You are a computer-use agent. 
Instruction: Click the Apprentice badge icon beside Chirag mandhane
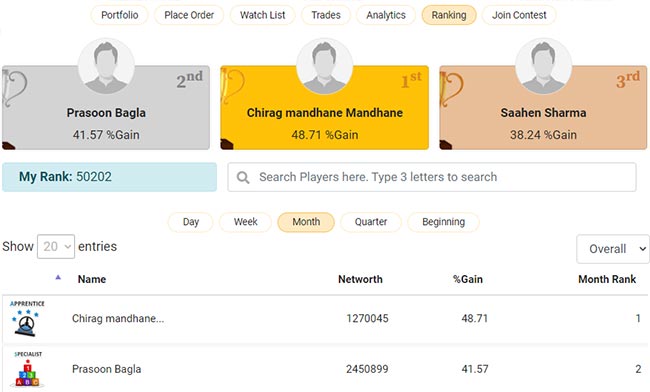[27, 319]
